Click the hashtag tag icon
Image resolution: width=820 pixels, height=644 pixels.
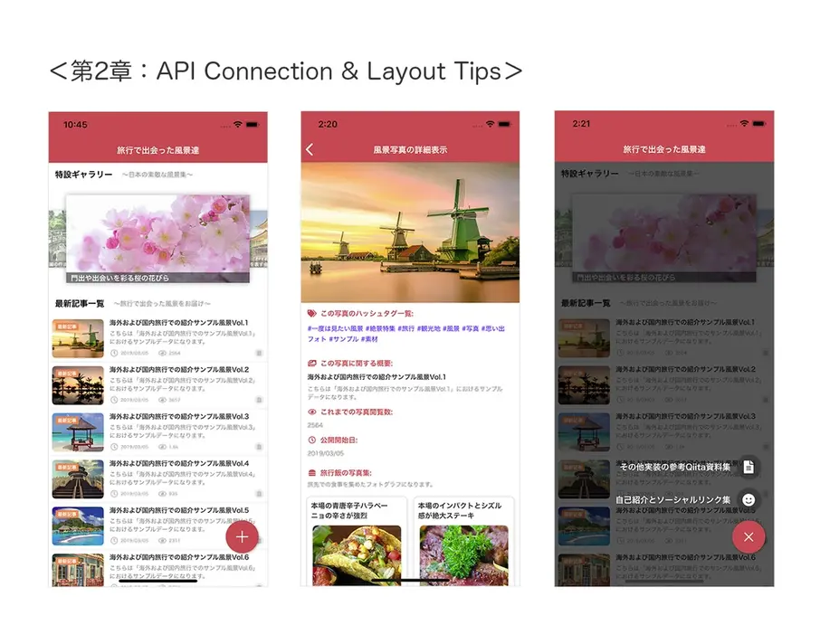coord(311,314)
